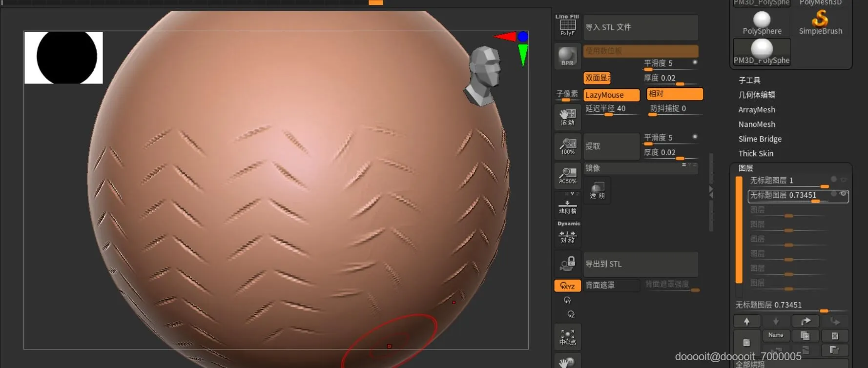
Task: Adjust the upper 平滑度 5 slider
Action: coord(670,64)
